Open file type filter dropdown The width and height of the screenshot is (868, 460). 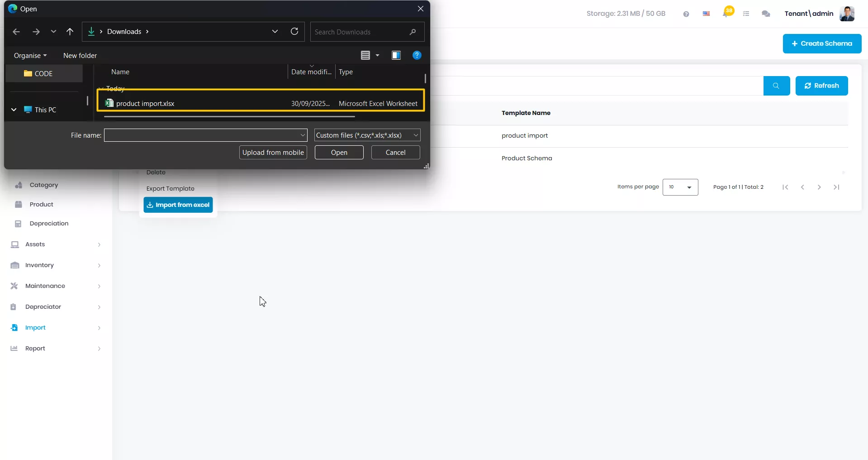(367, 135)
